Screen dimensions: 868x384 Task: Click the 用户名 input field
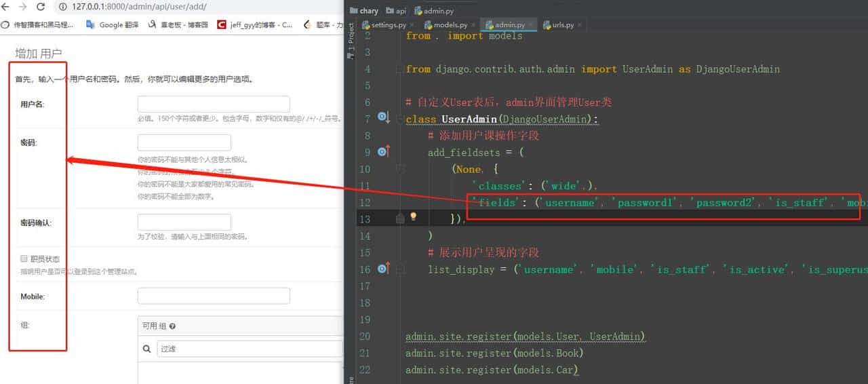pyautogui.click(x=214, y=104)
